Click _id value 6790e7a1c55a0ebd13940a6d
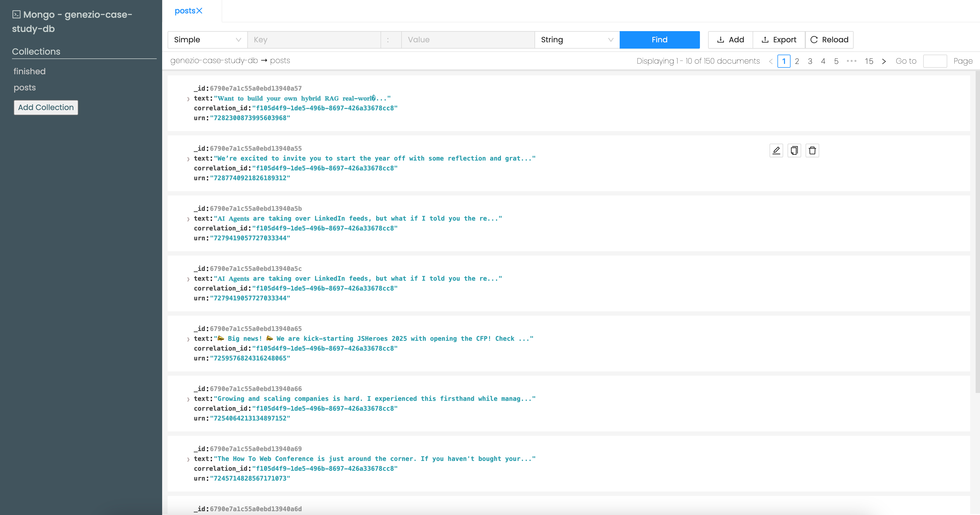 pos(256,509)
